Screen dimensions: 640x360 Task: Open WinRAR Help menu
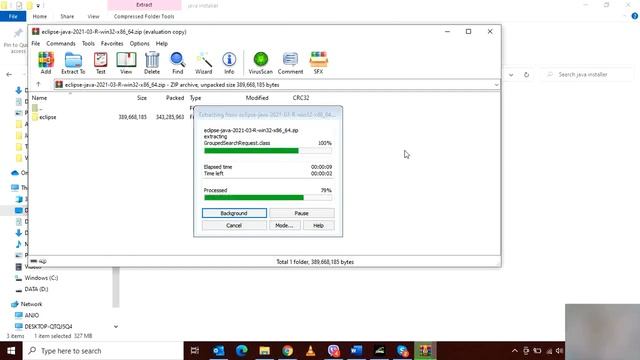[x=162, y=43]
